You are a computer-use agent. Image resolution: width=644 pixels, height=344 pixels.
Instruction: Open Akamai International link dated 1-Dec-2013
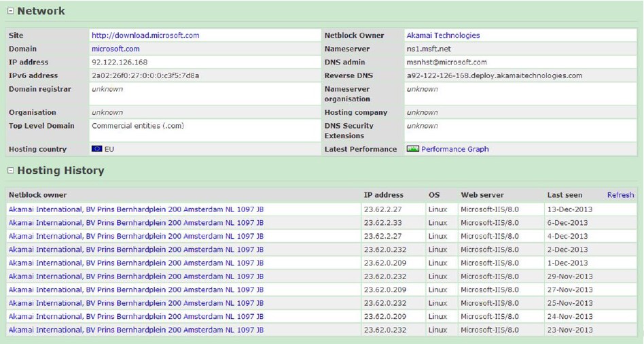(136, 263)
